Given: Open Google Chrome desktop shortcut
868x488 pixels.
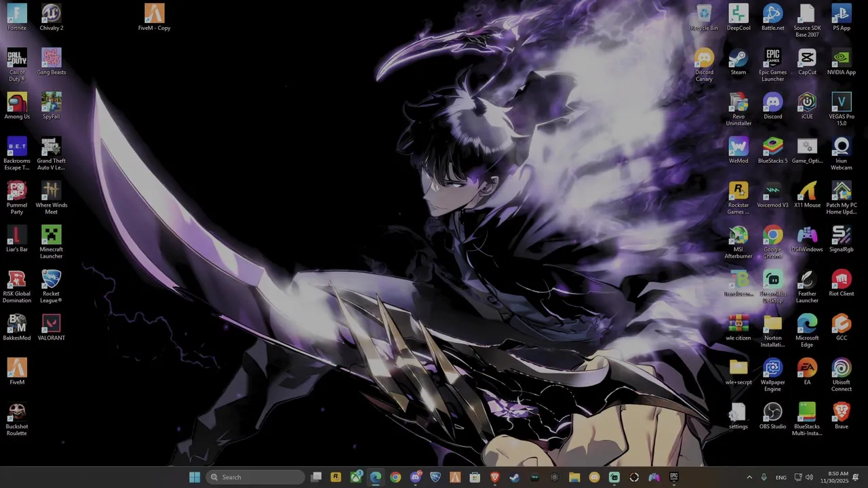Looking at the screenshot, I should coord(772,242).
